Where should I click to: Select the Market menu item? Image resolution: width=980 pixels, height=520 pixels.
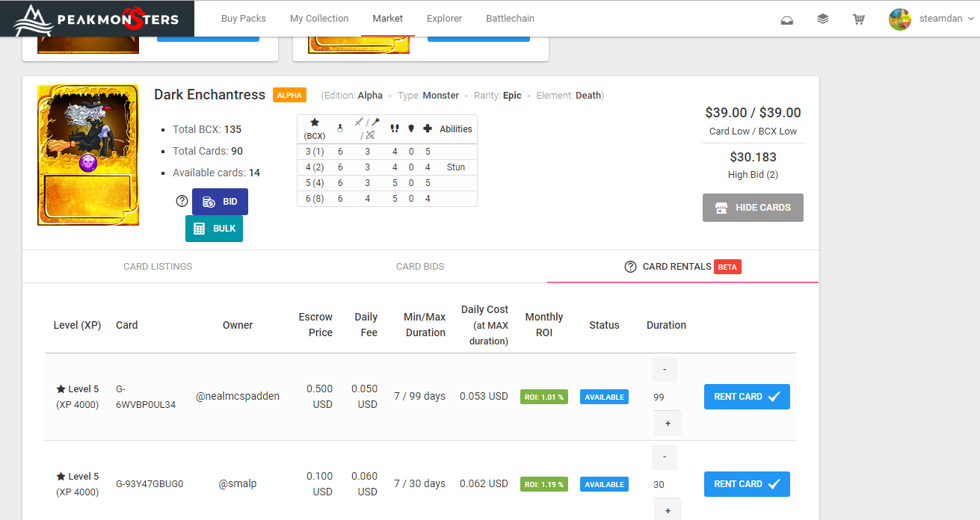click(388, 19)
